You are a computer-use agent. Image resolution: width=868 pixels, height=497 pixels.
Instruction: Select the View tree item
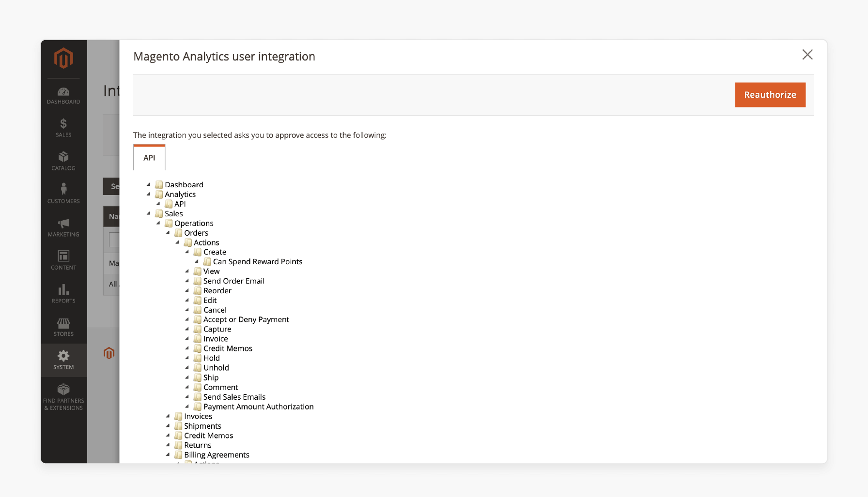tap(212, 271)
